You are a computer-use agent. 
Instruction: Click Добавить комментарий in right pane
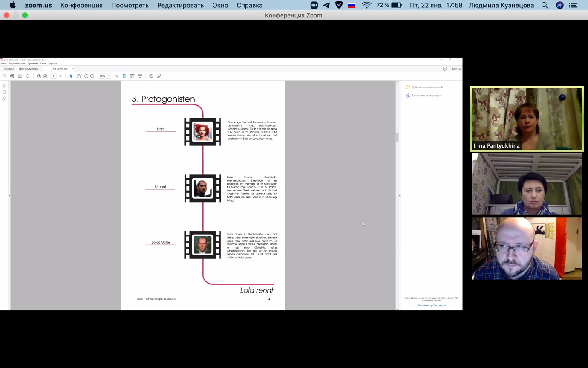[424, 87]
